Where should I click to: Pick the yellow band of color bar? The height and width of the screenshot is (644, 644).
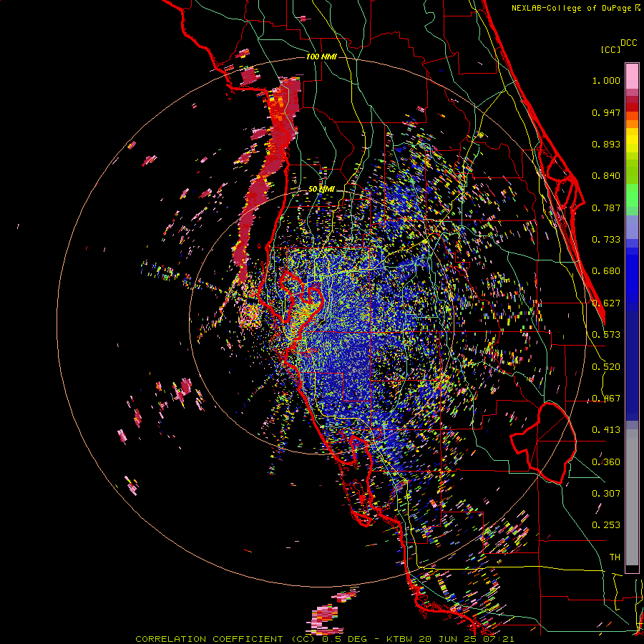[632, 140]
